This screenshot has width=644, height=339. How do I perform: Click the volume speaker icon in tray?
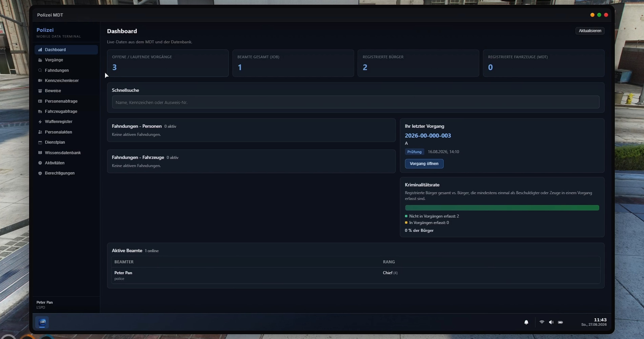551,322
